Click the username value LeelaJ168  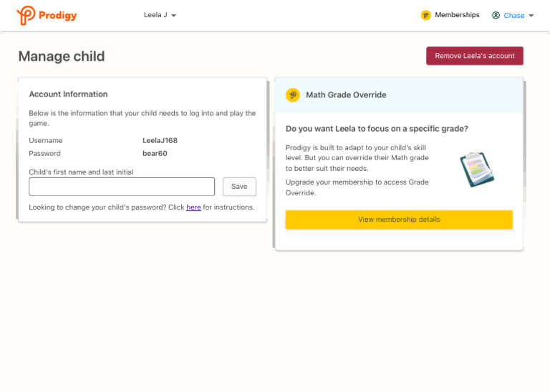click(160, 141)
